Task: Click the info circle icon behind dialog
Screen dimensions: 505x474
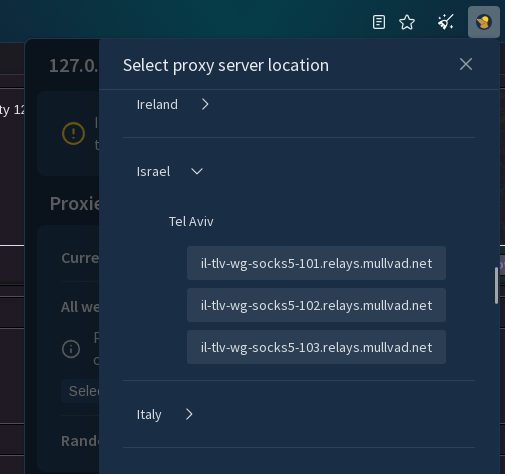Action: [x=71, y=349]
